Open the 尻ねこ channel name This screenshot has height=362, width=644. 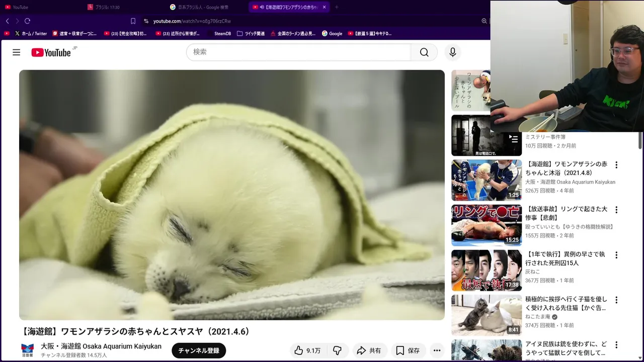pyautogui.click(x=533, y=272)
